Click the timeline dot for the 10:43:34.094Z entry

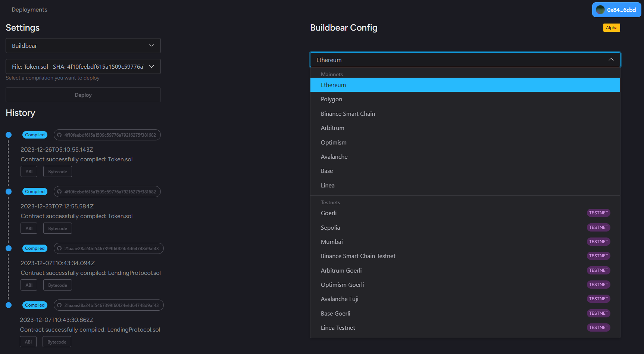pyautogui.click(x=9, y=248)
